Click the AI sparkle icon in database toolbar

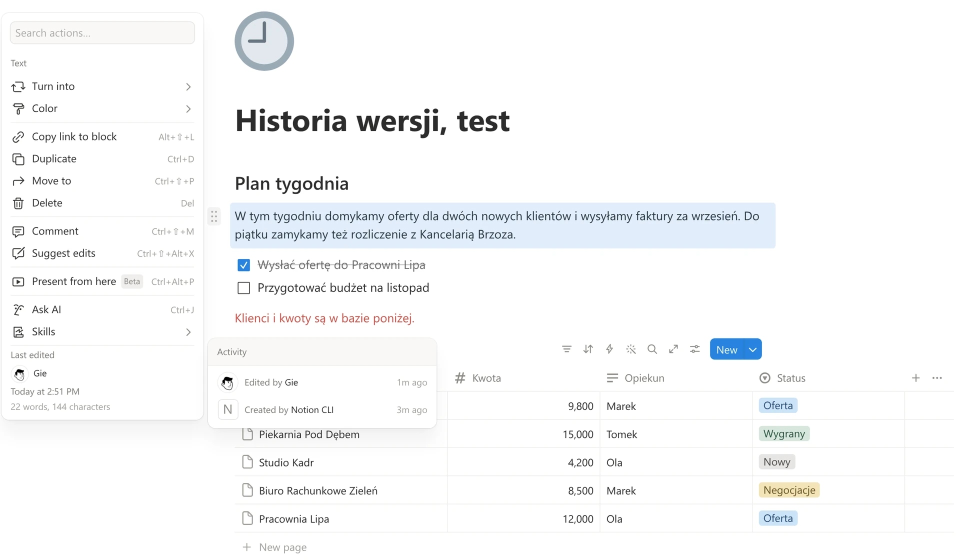pyautogui.click(x=631, y=349)
